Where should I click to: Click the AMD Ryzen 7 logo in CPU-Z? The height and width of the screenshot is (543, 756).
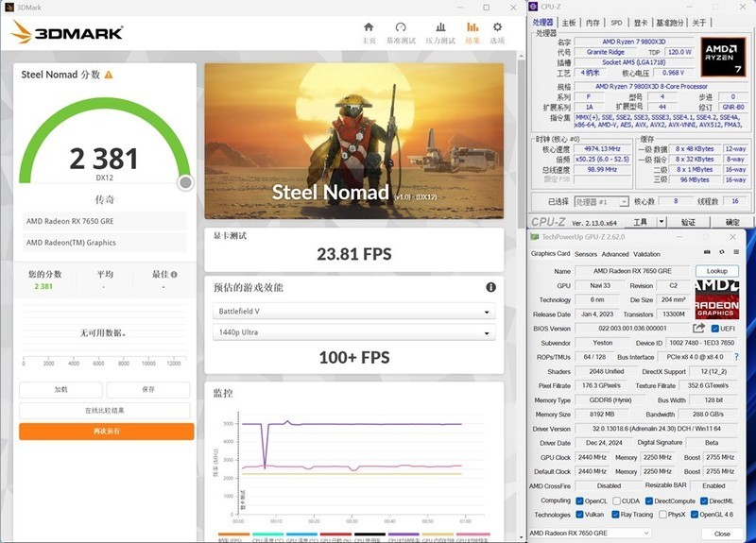pos(722,57)
